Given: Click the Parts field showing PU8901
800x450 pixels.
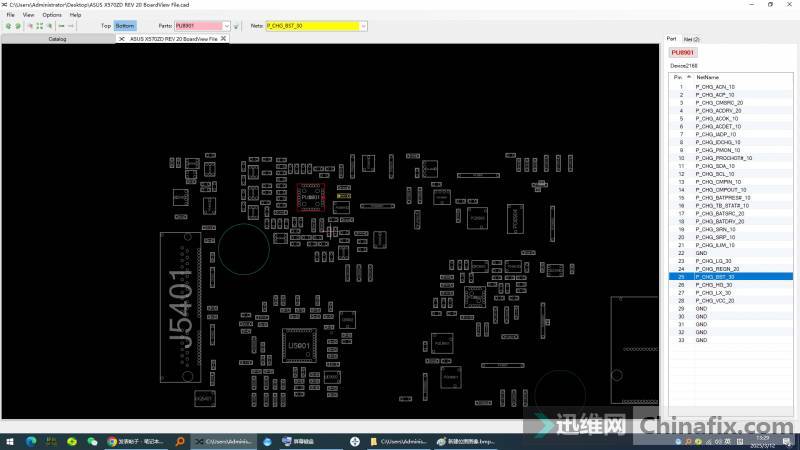Looking at the screenshot, I should pos(198,26).
